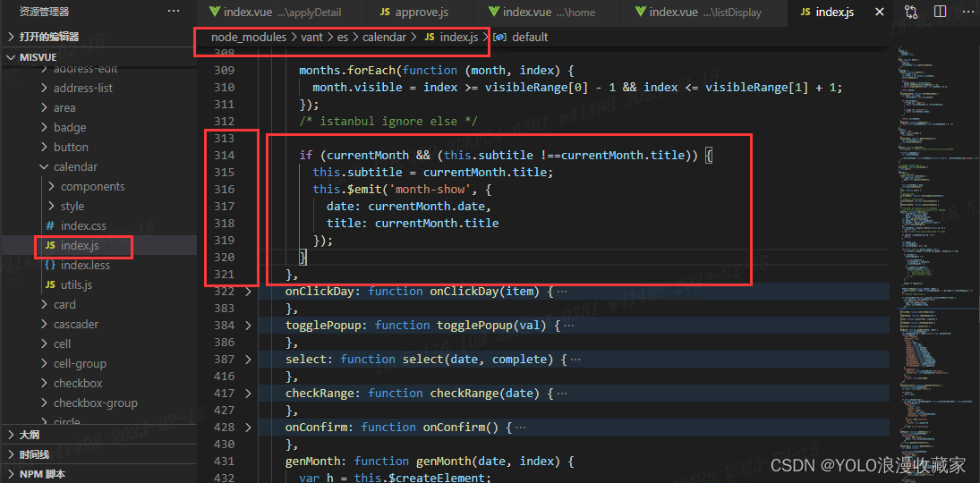Unfold onClickDay using the gutter chevron at line 322
This screenshot has height=483, width=980.
pyautogui.click(x=248, y=292)
